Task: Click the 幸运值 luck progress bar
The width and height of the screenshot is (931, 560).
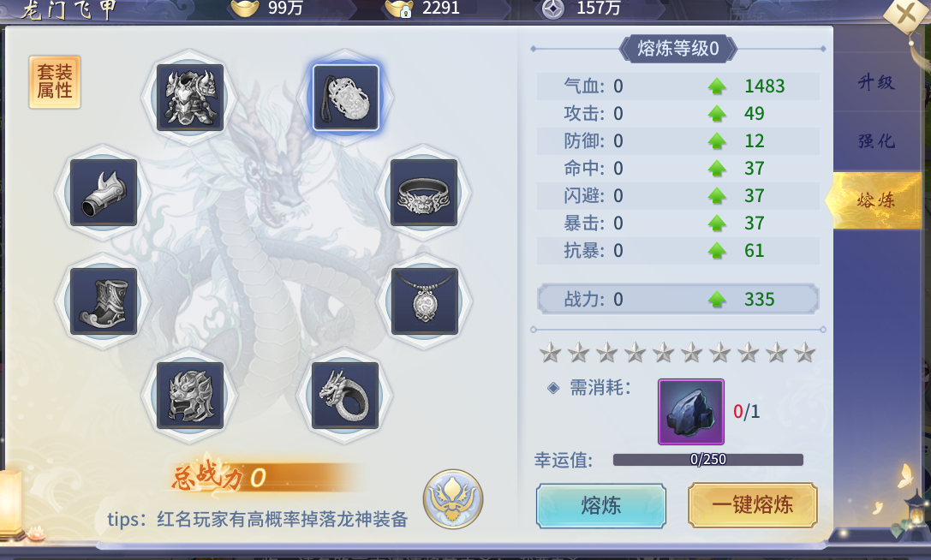Action: click(707, 460)
